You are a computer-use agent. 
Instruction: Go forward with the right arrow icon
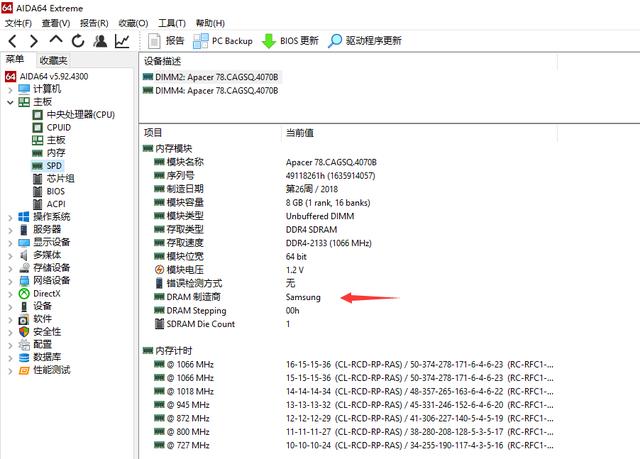(x=34, y=41)
